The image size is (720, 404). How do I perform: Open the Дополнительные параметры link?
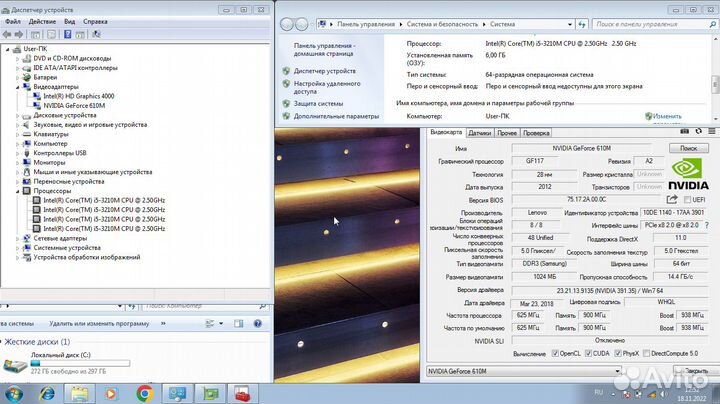pyautogui.click(x=336, y=117)
